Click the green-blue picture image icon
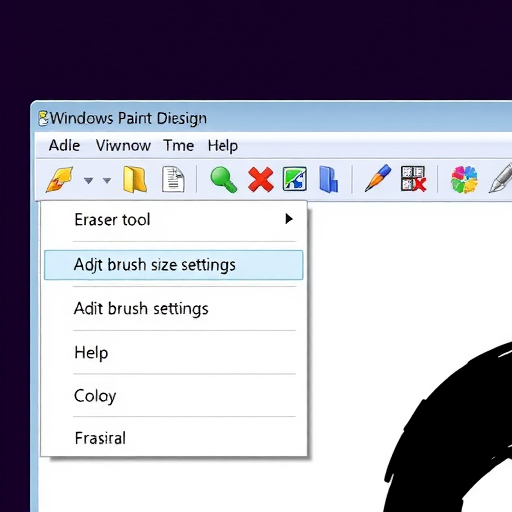 295,179
